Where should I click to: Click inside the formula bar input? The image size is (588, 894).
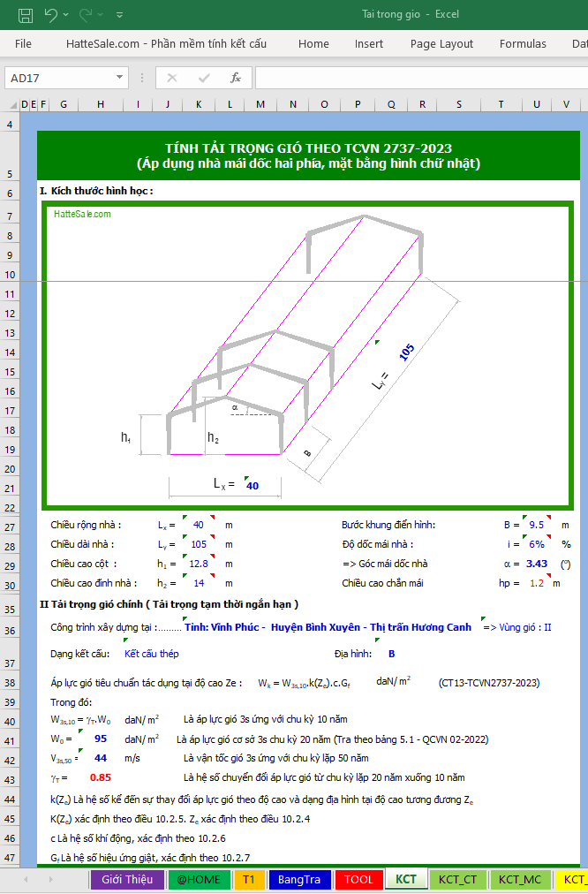click(x=422, y=78)
